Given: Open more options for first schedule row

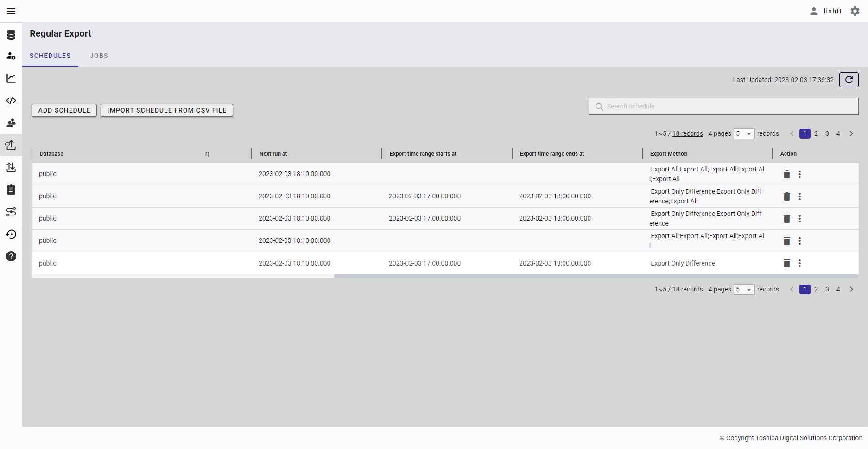Looking at the screenshot, I should [x=800, y=174].
